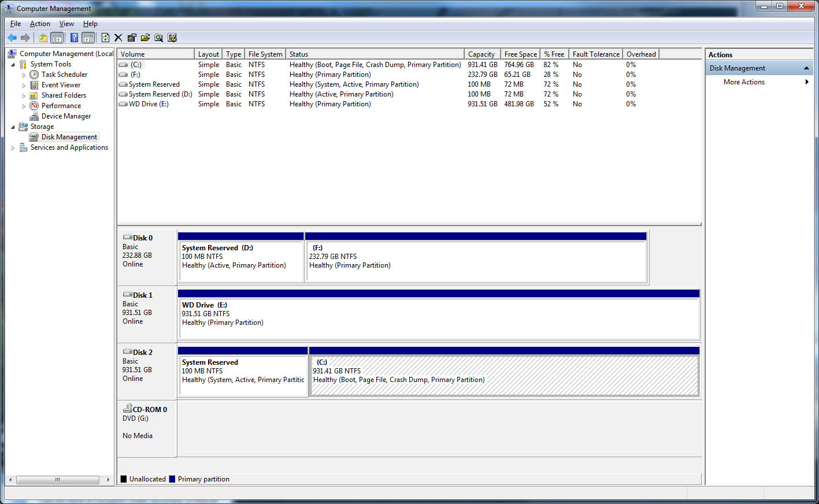Click the blue Help question mark icon
Image resolution: width=819 pixels, height=504 pixels.
tap(74, 38)
